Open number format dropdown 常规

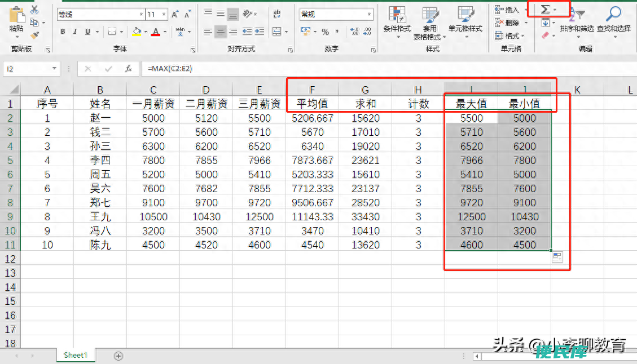369,14
